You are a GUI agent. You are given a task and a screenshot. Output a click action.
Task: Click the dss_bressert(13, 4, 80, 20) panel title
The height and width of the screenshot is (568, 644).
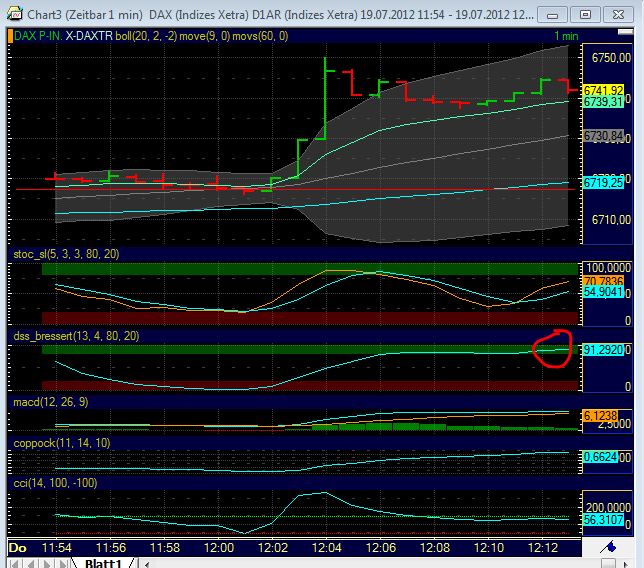pos(76,336)
